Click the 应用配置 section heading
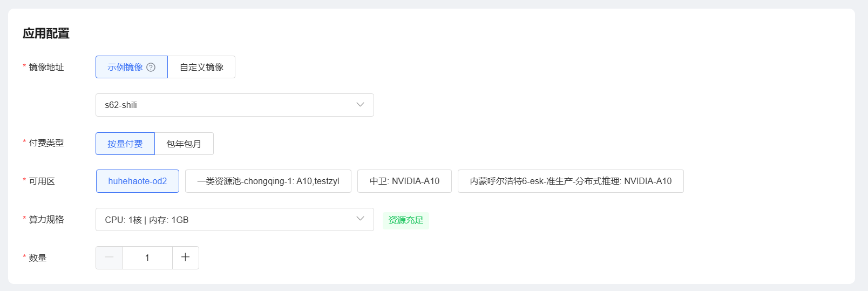868x291 pixels. 46,33
